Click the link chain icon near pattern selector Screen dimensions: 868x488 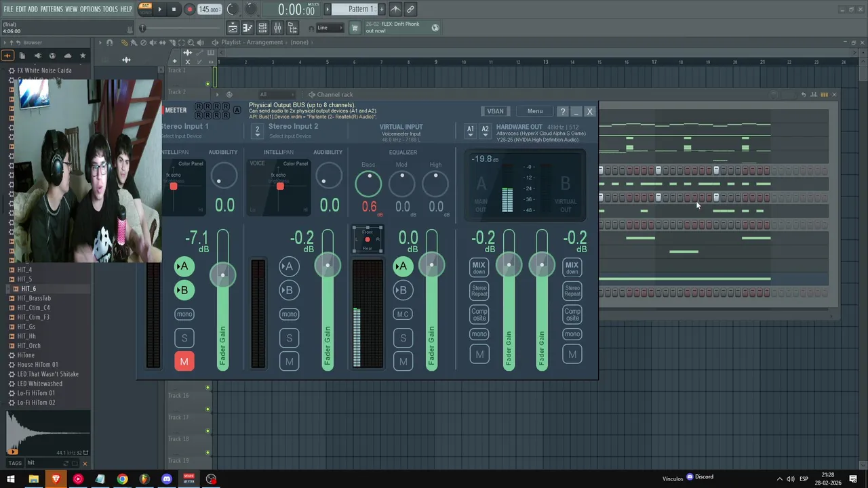410,9
